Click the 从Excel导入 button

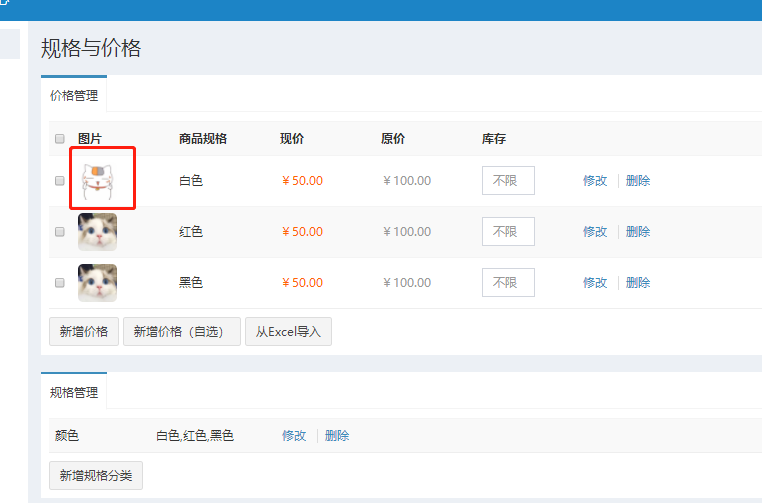(x=288, y=331)
